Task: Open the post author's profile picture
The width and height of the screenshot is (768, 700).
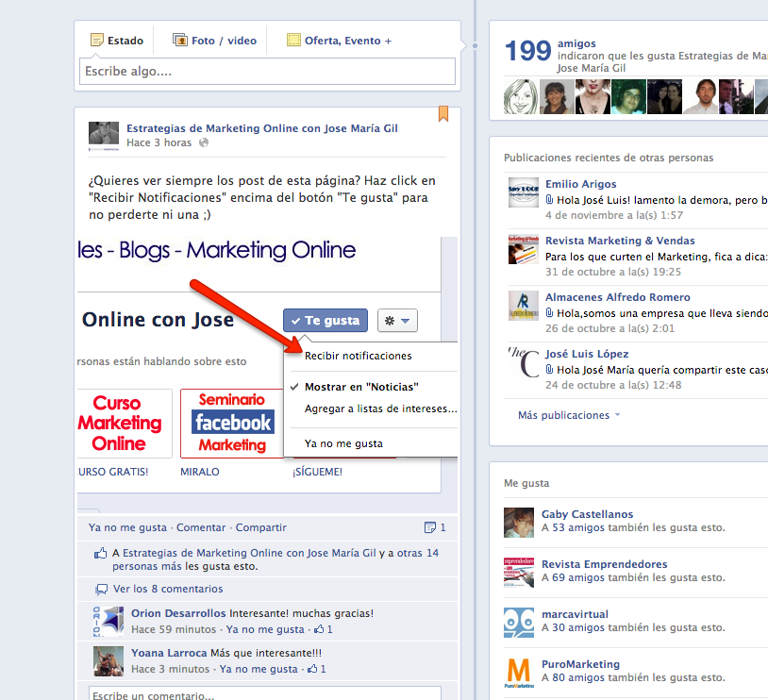Action: [104, 136]
